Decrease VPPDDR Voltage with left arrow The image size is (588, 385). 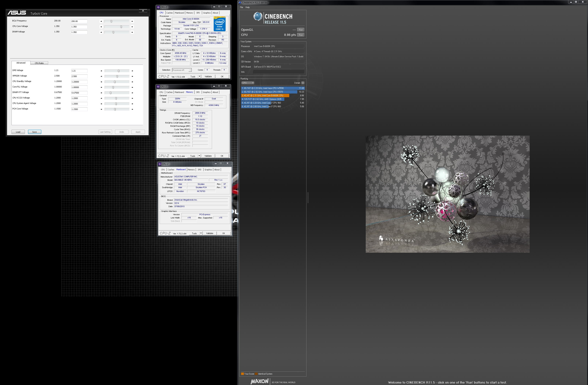[x=101, y=76]
